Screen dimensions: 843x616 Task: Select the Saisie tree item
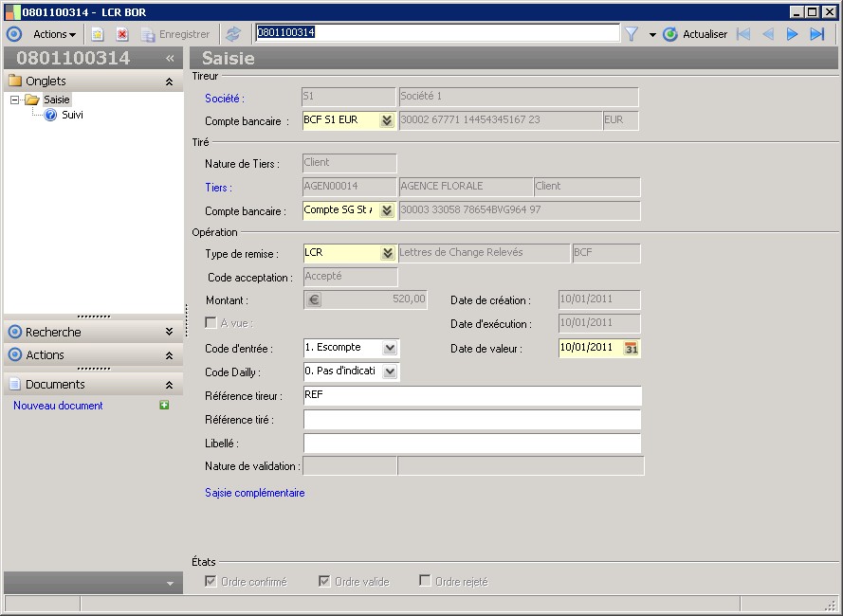click(x=57, y=100)
